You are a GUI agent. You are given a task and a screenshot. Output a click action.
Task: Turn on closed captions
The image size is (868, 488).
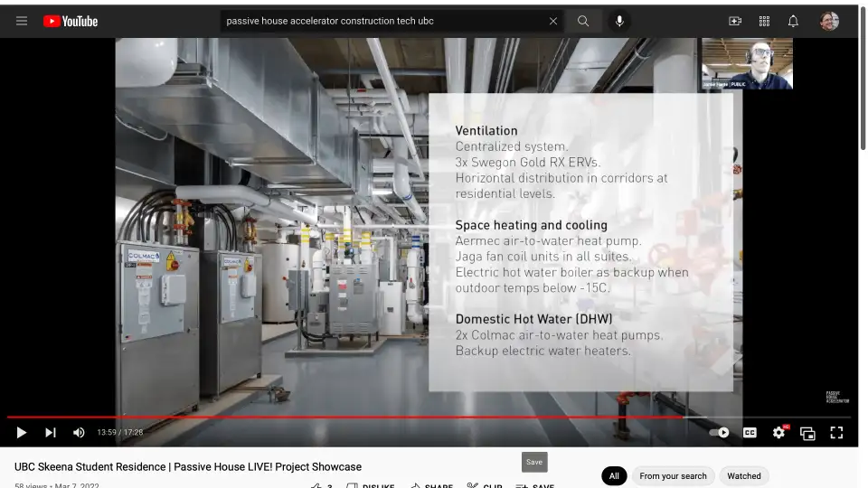tap(750, 432)
